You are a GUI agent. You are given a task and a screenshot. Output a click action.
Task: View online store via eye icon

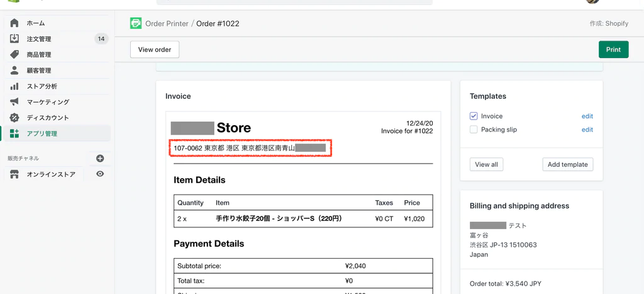coord(100,174)
